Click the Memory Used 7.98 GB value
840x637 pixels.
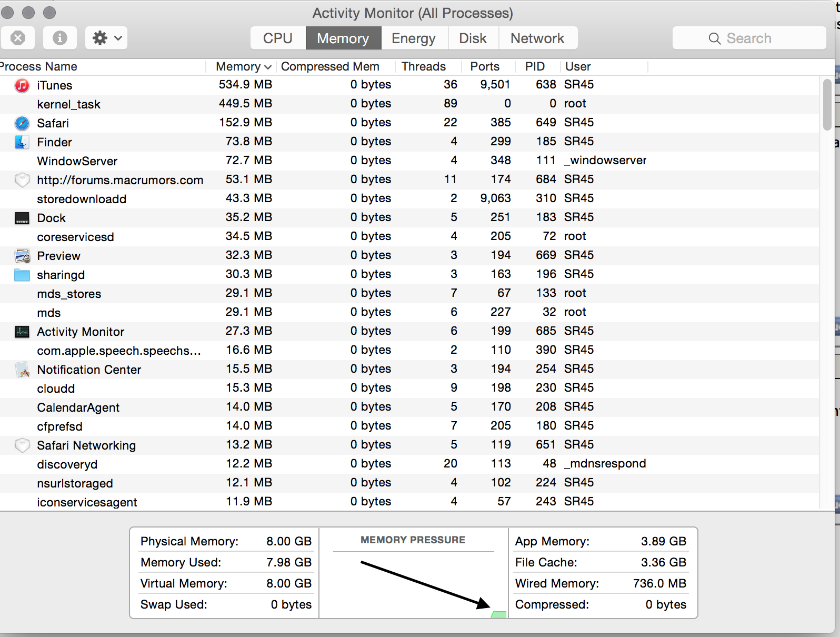[x=289, y=562]
